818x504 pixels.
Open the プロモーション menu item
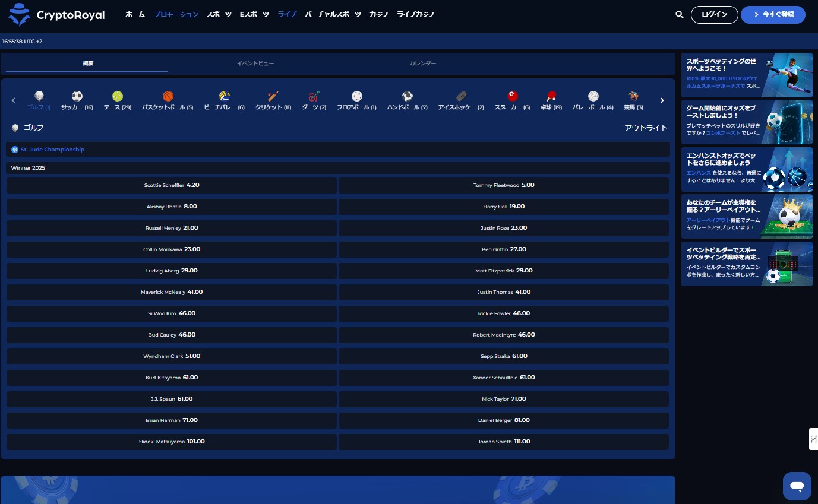[176, 14]
